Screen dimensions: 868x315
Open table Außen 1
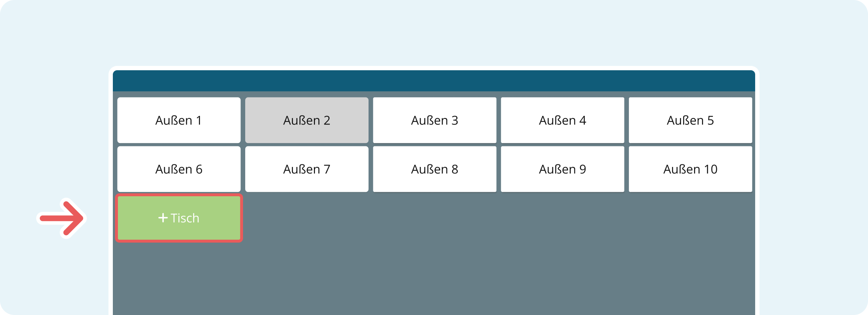pos(179,120)
